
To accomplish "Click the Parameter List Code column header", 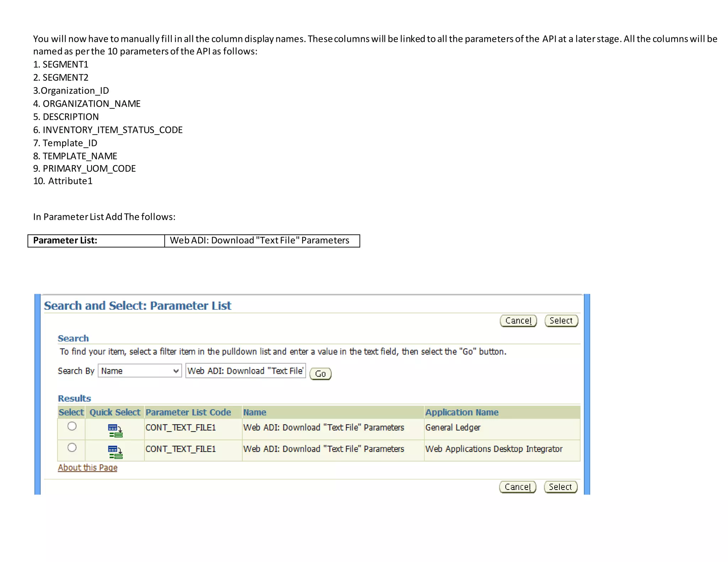I will coord(188,412).
